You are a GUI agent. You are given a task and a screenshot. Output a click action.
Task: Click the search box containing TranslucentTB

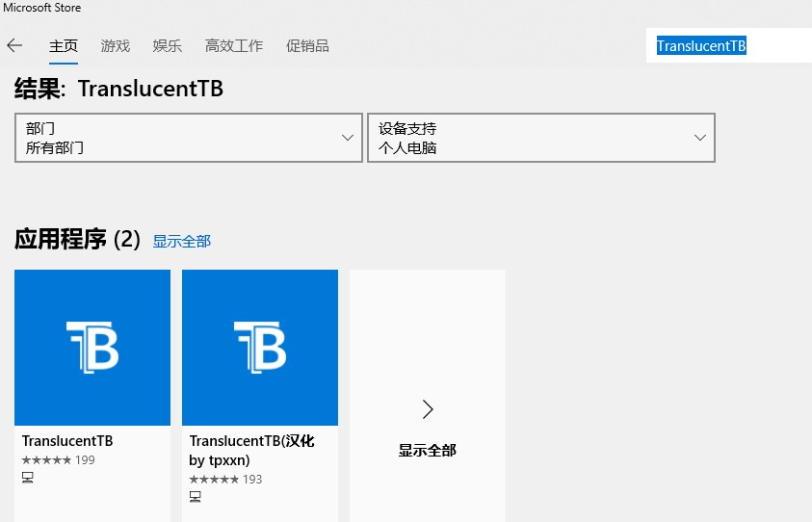coord(727,45)
